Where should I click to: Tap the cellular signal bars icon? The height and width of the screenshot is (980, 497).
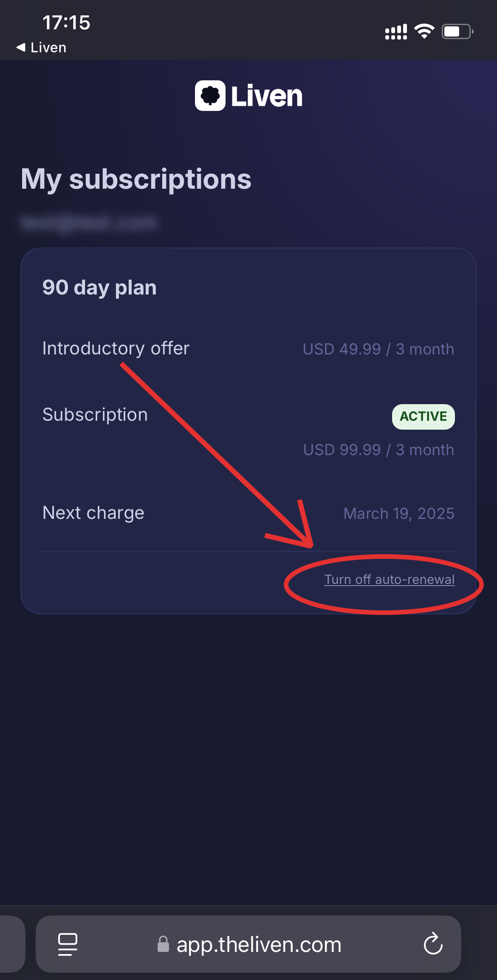[x=395, y=32]
